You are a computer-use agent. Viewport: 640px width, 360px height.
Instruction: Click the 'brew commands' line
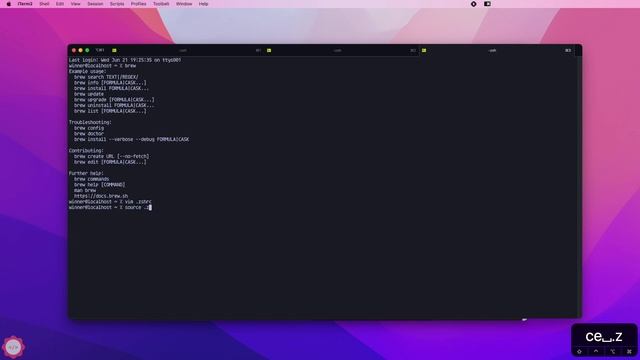[91, 179]
